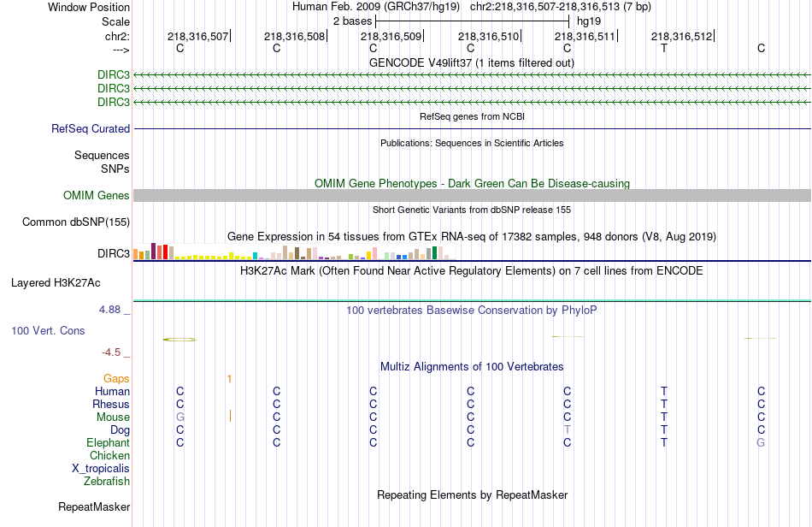Open the GENCODE V49lift37 track title
The image size is (812, 527).
tap(471, 62)
